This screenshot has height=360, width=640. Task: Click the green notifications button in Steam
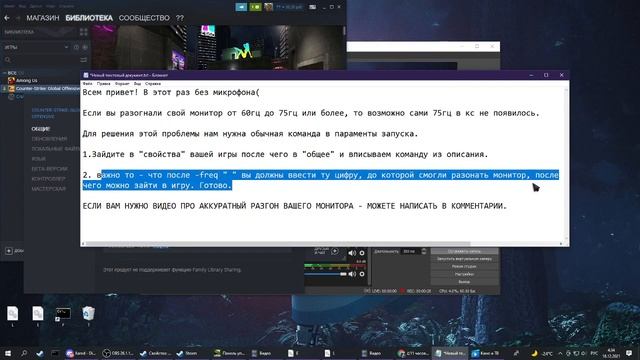pos(256,7)
